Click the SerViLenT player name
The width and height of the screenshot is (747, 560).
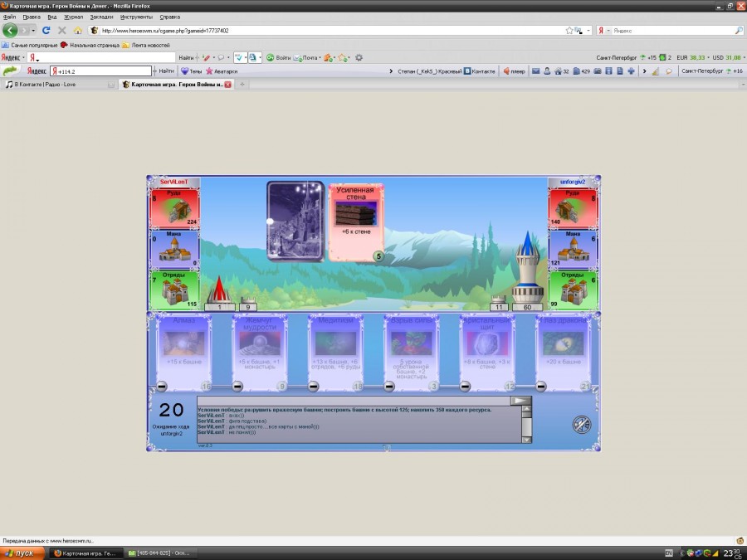point(174,181)
